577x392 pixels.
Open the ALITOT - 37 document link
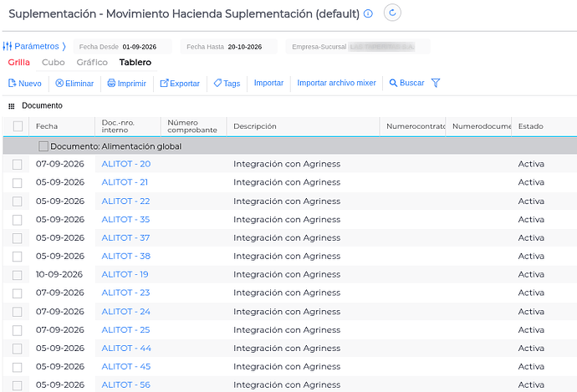pyautogui.click(x=125, y=238)
